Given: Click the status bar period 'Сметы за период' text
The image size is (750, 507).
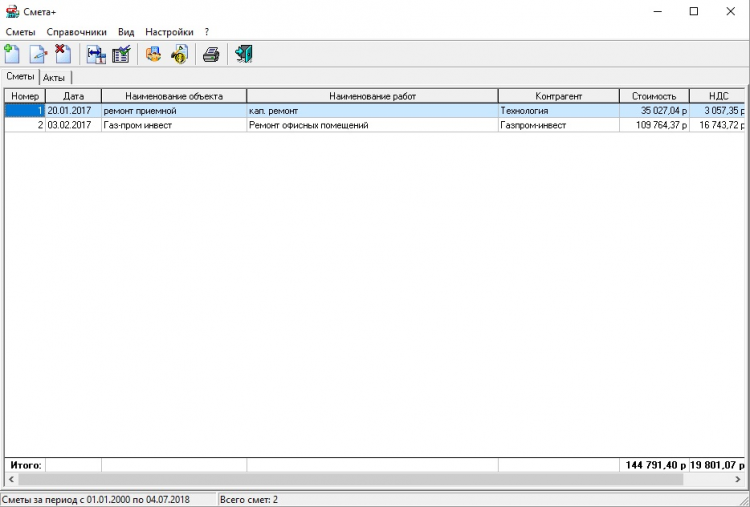Looking at the screenshot, I should pyautogui.click(x=96, y=499).
